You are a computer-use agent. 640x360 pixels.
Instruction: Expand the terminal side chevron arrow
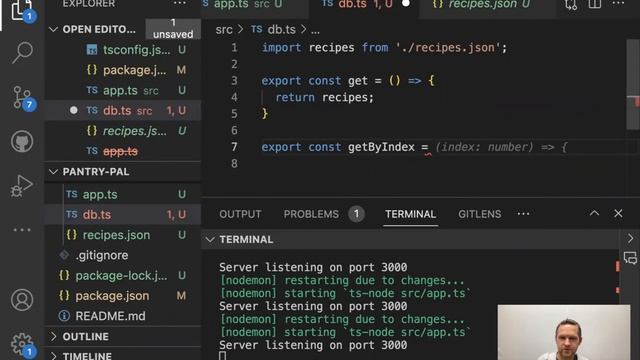630,238
